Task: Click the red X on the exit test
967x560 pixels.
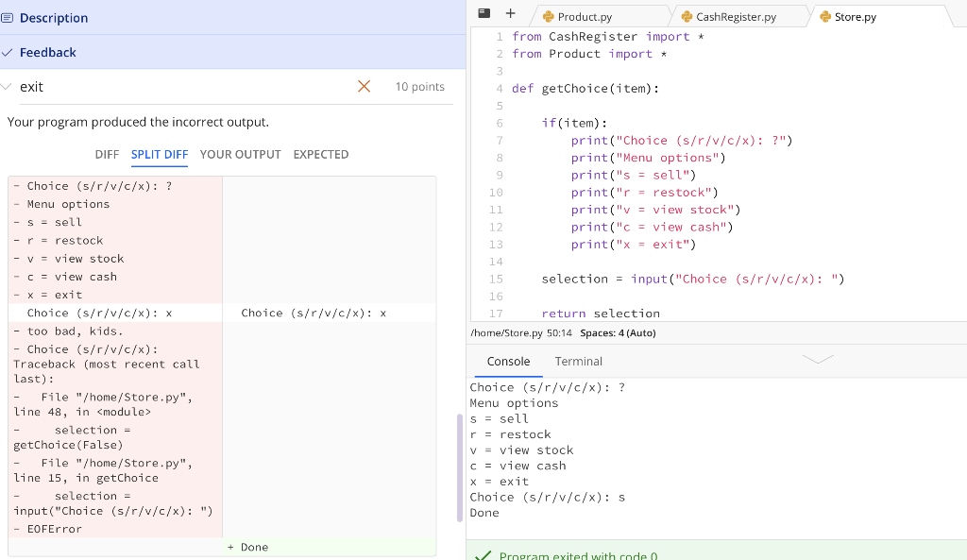Action: tap(364, 86)
